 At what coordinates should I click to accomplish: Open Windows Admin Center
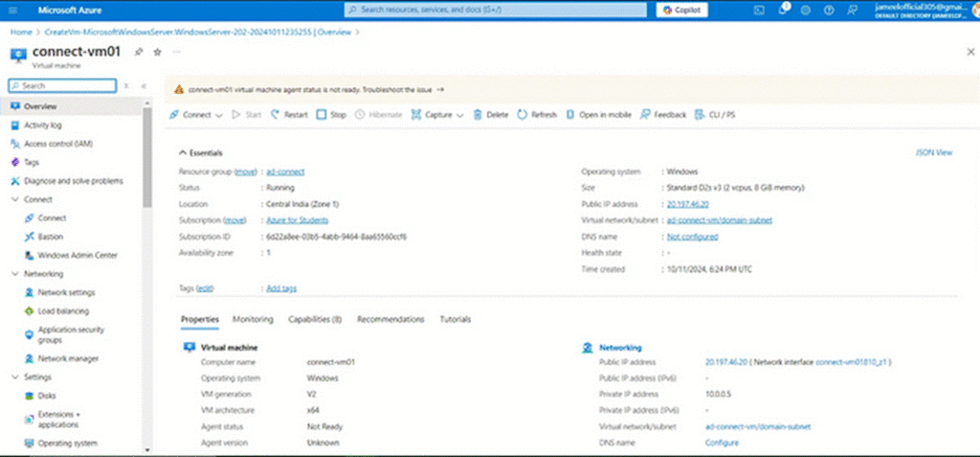click(x=77, y=256)
